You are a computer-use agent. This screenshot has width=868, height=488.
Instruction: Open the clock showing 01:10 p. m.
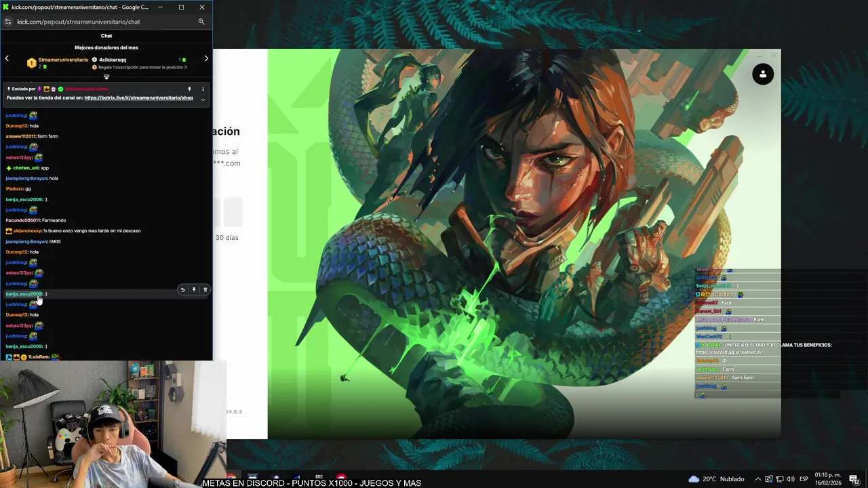click(829, 479)
